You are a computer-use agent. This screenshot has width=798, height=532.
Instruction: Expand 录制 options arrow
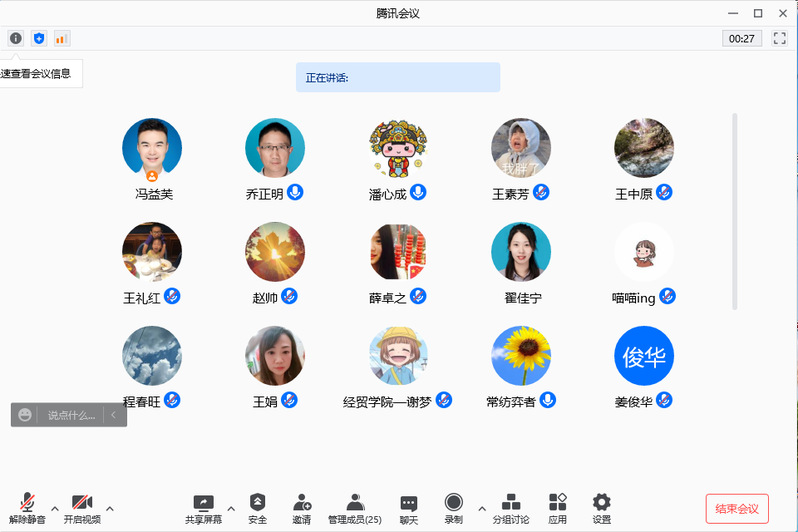[482, 508]
